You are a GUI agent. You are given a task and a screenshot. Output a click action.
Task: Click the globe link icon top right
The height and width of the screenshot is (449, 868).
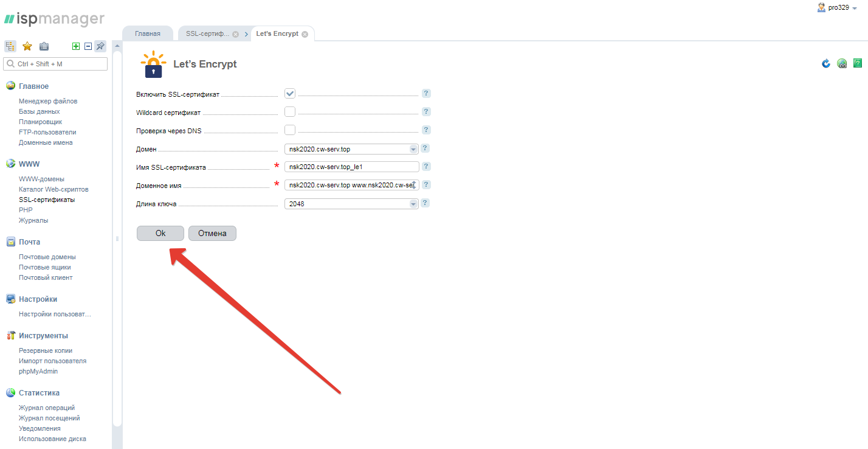pyautogui.click(x=842, y=63)
